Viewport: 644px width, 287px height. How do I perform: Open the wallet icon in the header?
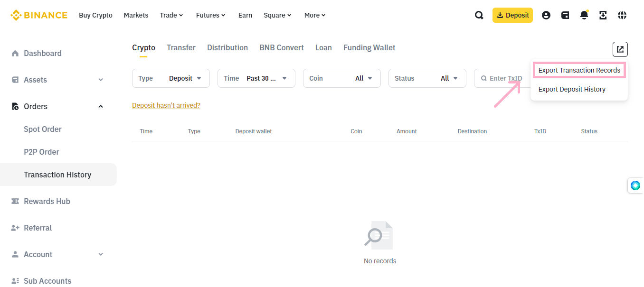565,15
